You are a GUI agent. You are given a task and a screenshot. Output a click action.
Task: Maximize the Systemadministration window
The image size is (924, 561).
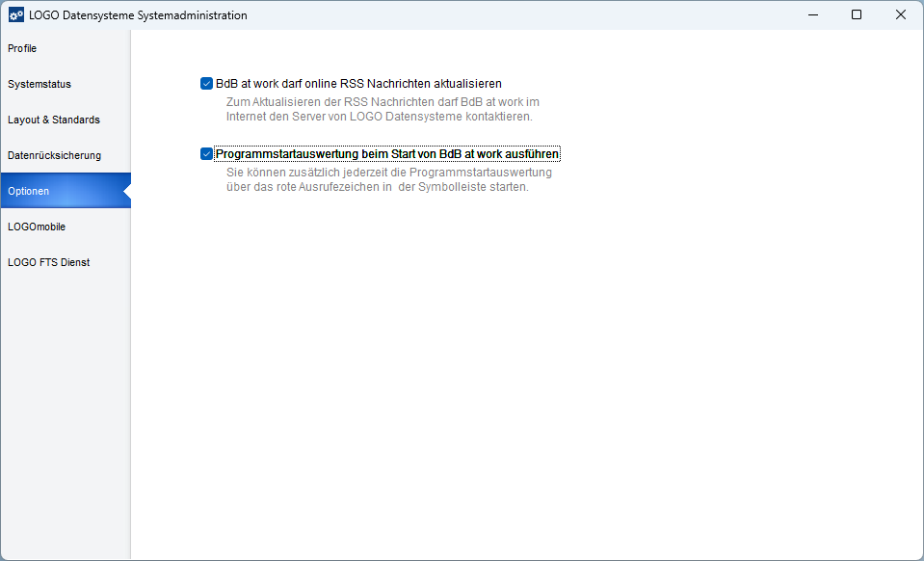[857, 15]
